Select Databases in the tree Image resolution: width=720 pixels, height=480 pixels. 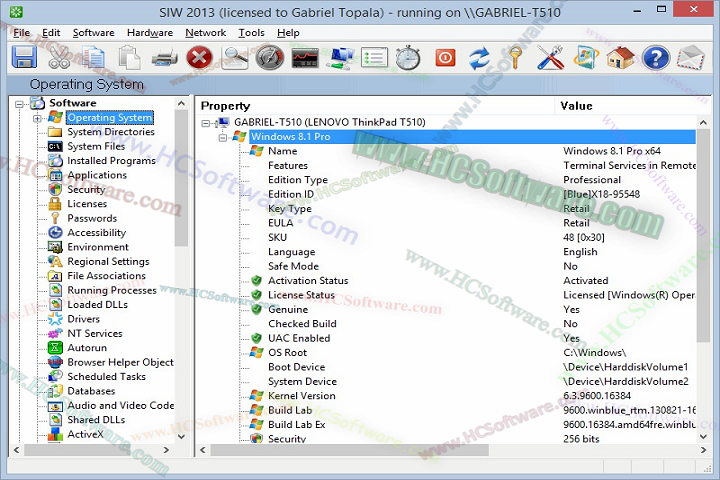[91, 391]
